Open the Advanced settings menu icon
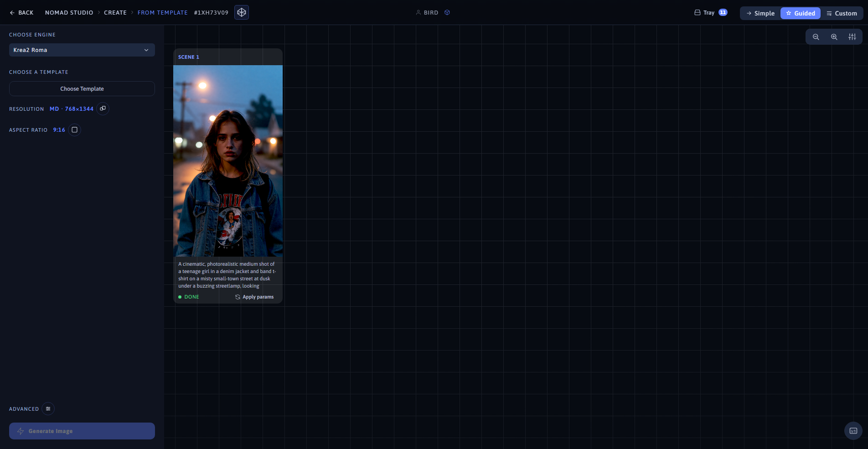 (48, 409)
